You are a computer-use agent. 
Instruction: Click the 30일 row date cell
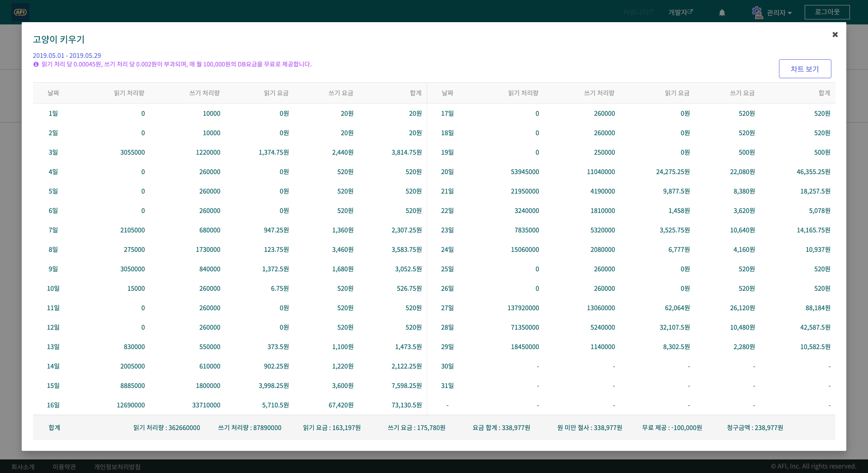click(x=448, y=366)
